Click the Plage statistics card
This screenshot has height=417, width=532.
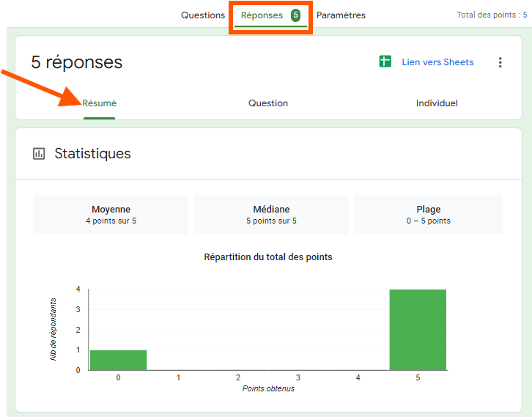[428, 215]
